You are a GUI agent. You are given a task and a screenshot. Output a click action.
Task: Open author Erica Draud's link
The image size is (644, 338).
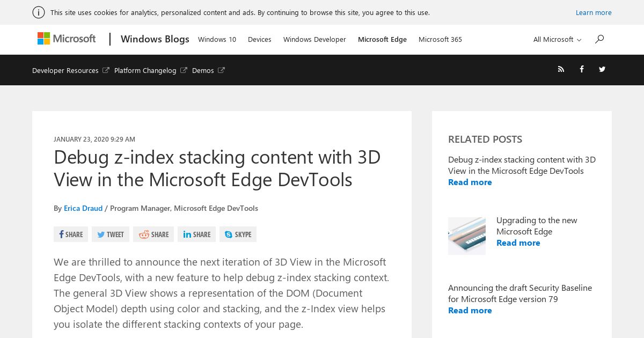[83, 208]
